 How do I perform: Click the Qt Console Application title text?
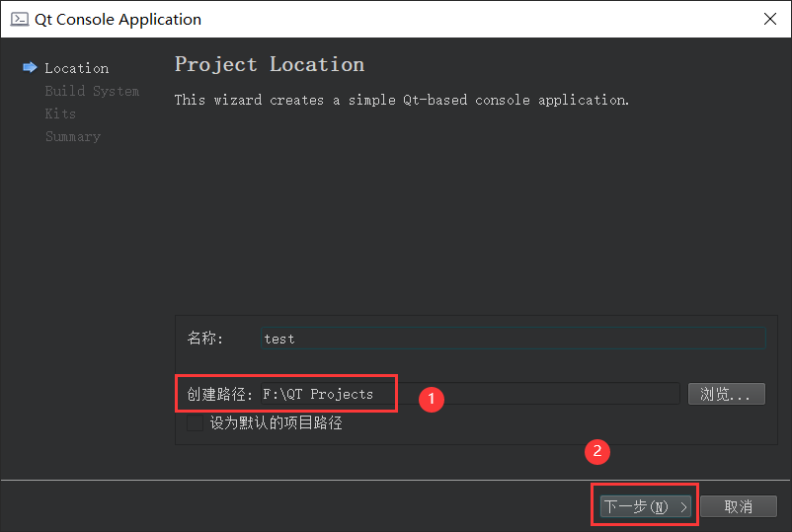tap(118, 19)
